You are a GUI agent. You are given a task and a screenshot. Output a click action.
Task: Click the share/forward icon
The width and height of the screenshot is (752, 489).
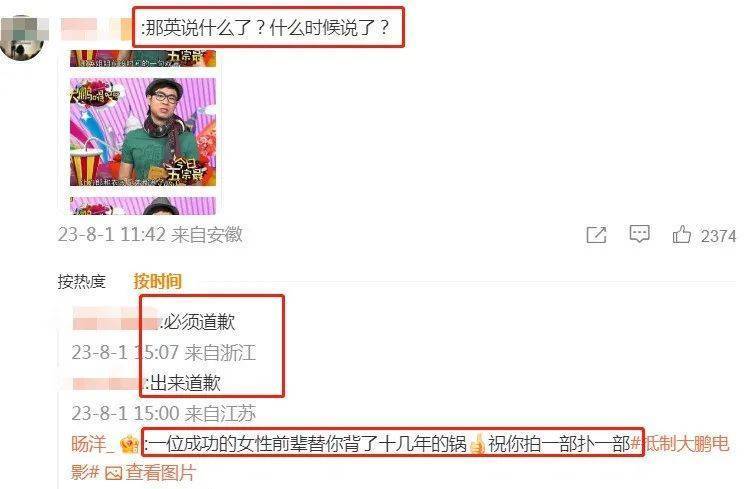(596, 234)
